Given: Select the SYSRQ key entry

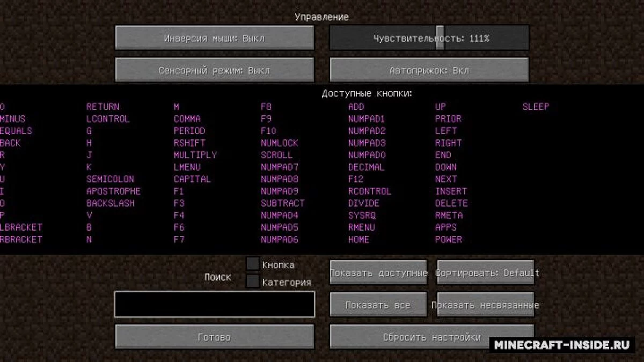Looking at the screenshot, I should [x=362, y=216].
